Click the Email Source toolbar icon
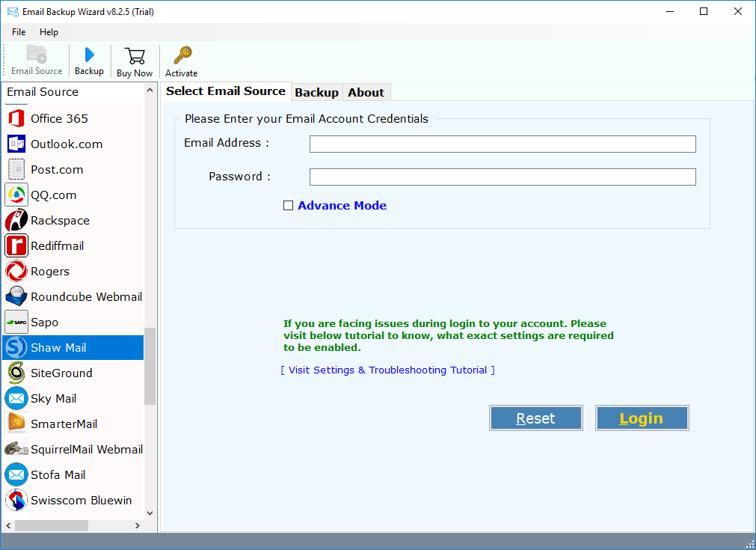This screenshot has width=756, height=550. click(x=37, y=55)
